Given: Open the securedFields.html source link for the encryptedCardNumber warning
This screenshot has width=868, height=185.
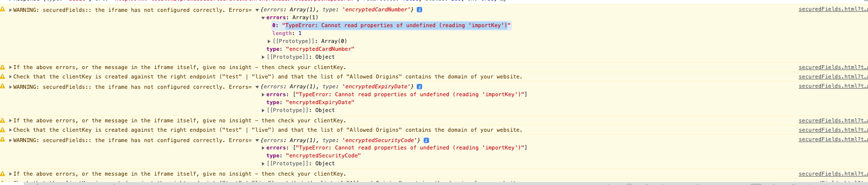Looking at the screenshot, I should point(833,9).
